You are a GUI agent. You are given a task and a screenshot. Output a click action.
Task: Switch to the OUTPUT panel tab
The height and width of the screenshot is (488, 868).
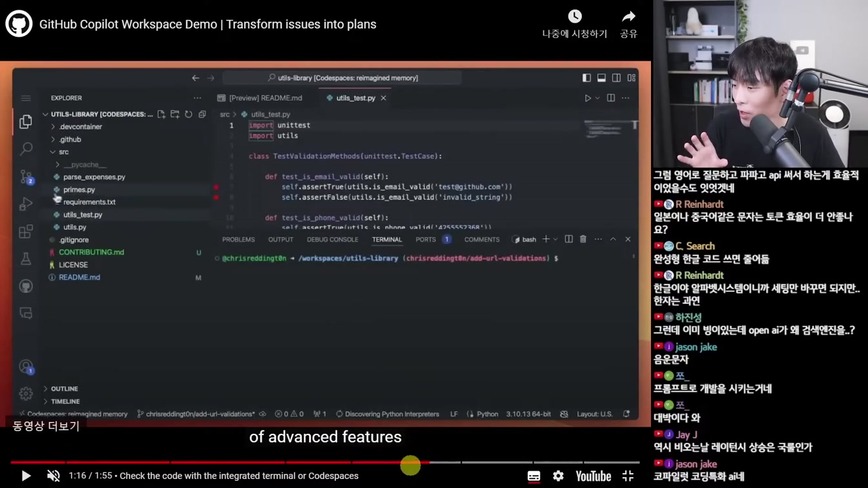pos(281,239)
